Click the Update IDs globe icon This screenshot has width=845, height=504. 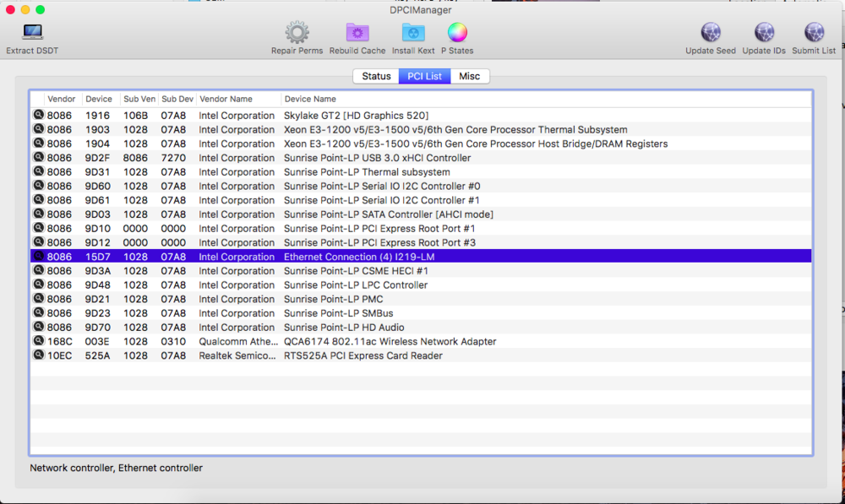(764, 33)
